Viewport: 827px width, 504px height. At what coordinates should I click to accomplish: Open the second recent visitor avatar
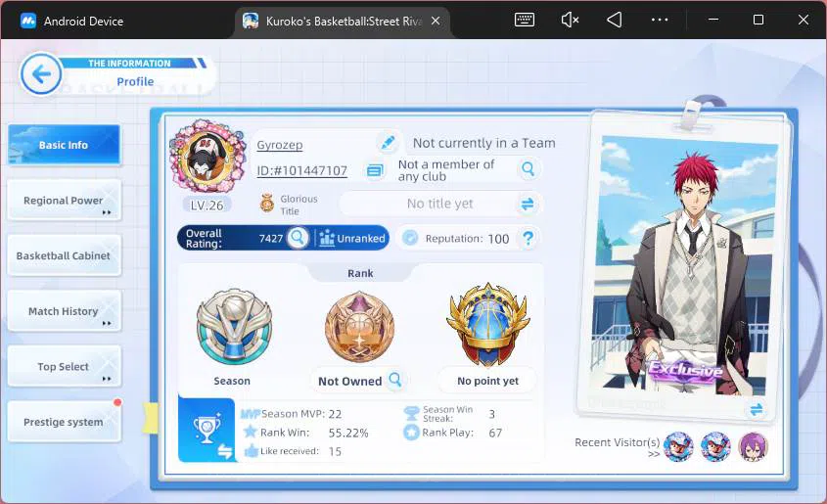[715, 447]
